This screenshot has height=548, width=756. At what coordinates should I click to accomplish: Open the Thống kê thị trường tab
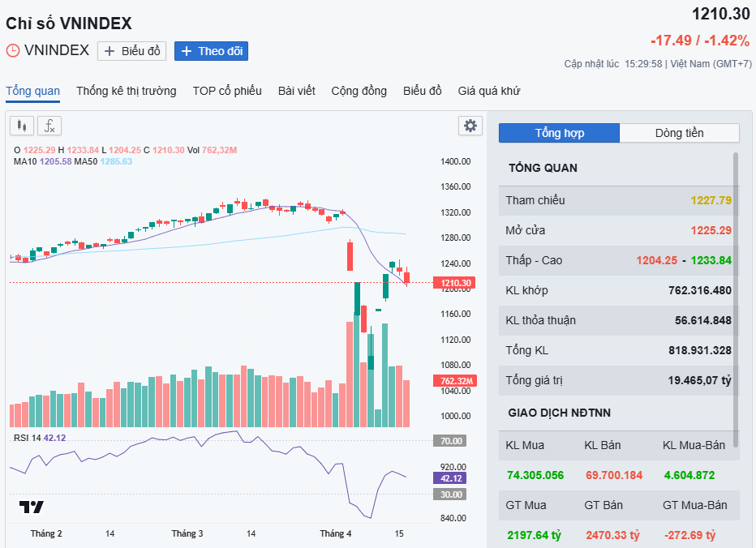pos(127,91)
